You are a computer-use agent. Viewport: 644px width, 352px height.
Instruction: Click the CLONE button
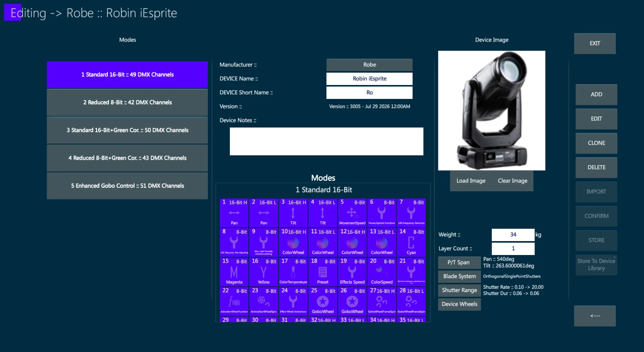(x=596, y=143)
